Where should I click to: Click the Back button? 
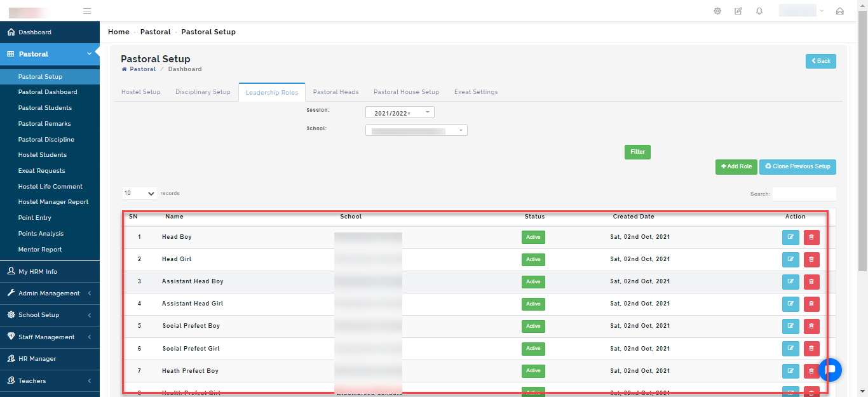(821, 61)
